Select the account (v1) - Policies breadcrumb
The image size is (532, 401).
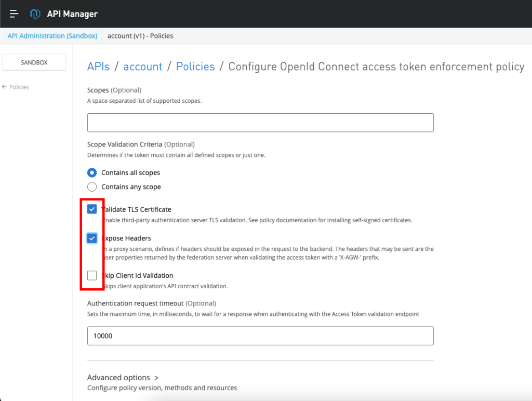[x=140, y=36]
